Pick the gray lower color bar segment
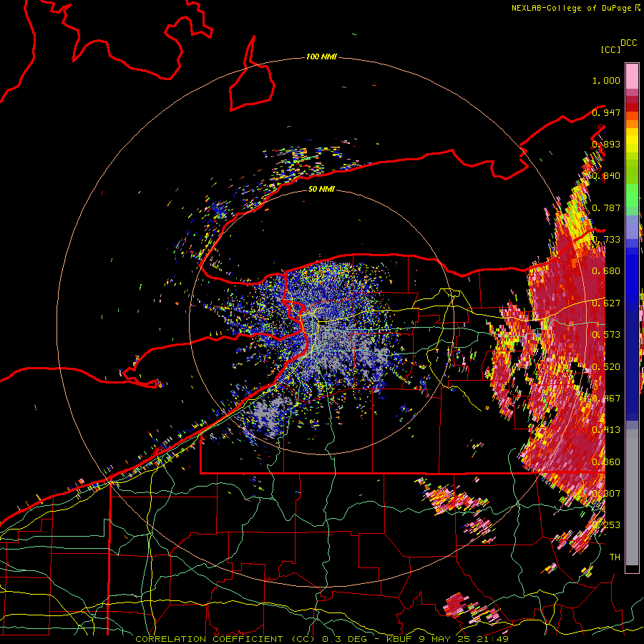Image resolution: width=644 pixels, height=644 pixels. (x=632, y=497)
